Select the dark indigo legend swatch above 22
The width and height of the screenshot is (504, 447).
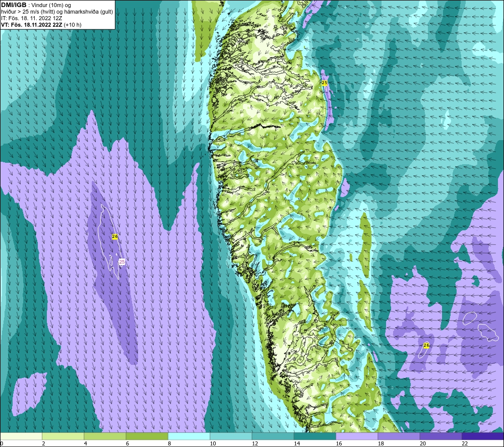click(483, 436)
